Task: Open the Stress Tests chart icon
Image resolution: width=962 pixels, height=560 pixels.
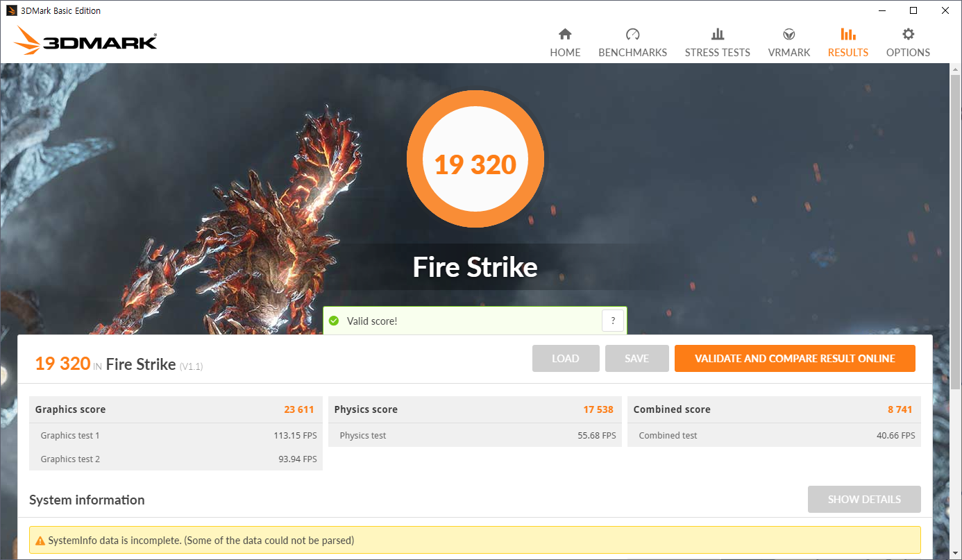Action: tap(718, 34)
